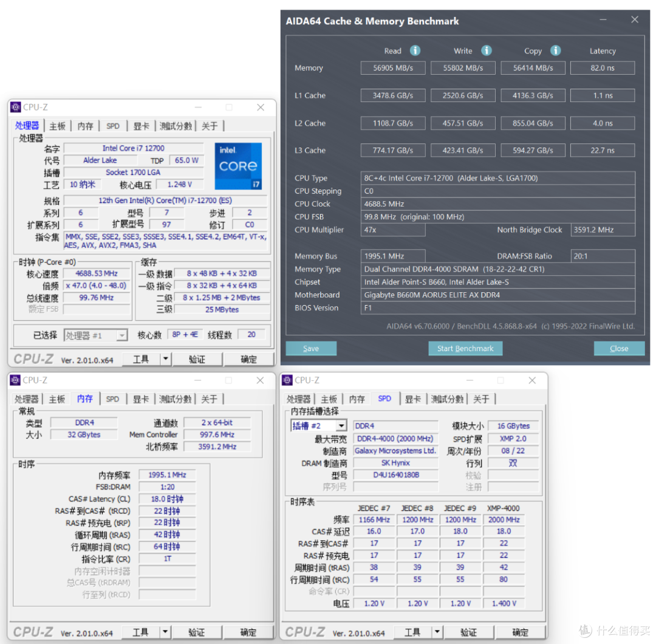This screenshot has width=656, height=644.
Task: Click 工具 button in processor CPU-Z window
Action: 141,359
